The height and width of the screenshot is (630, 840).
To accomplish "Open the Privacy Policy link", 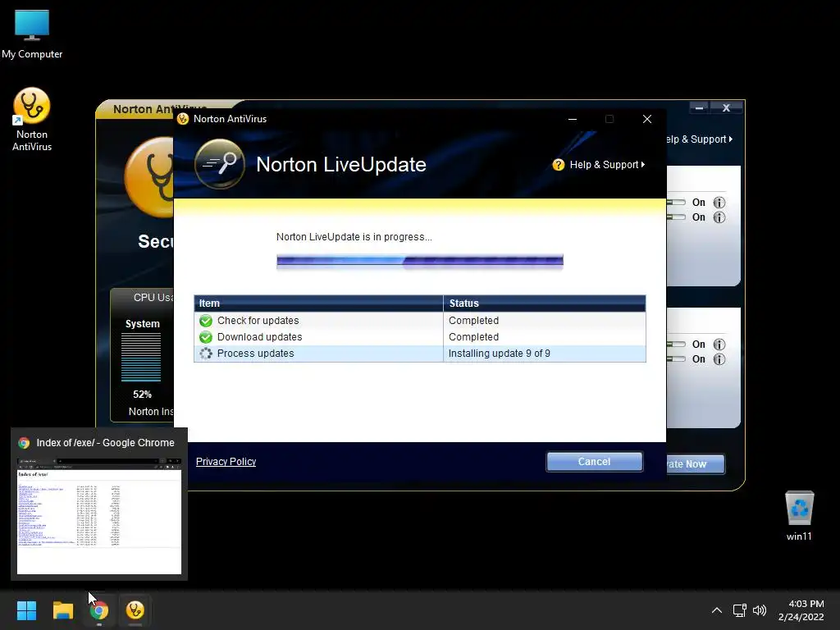I will tap(226, 462).
